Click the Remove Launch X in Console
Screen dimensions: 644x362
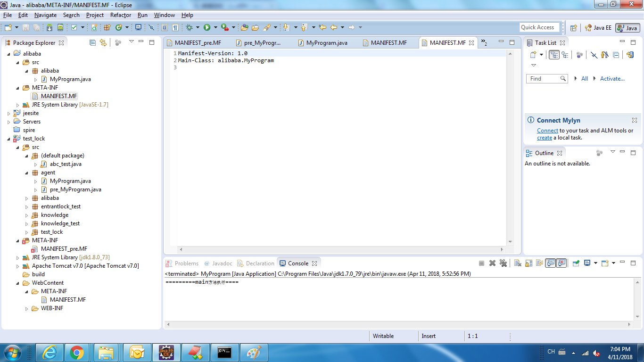(492, 263)
